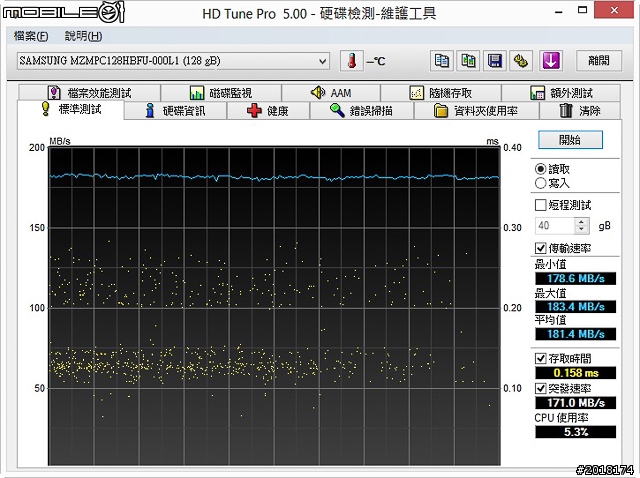Click the 離開 exit button
The height and width of the screenshot is (478, 640).
pyautogui.click(x=599, y=61)
